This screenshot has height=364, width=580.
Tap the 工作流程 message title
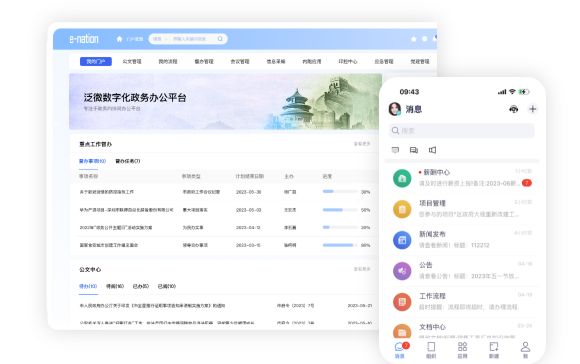tap(432, 296)
